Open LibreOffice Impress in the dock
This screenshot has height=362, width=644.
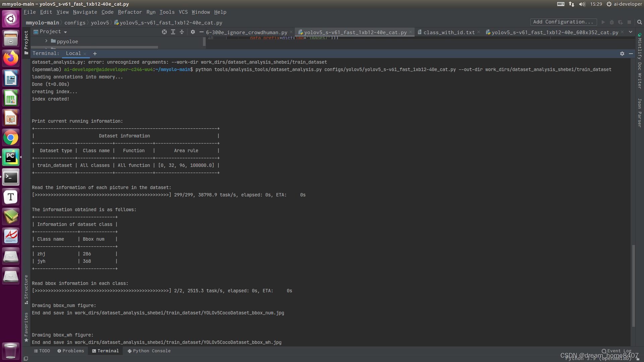click(x=11, y=118)
